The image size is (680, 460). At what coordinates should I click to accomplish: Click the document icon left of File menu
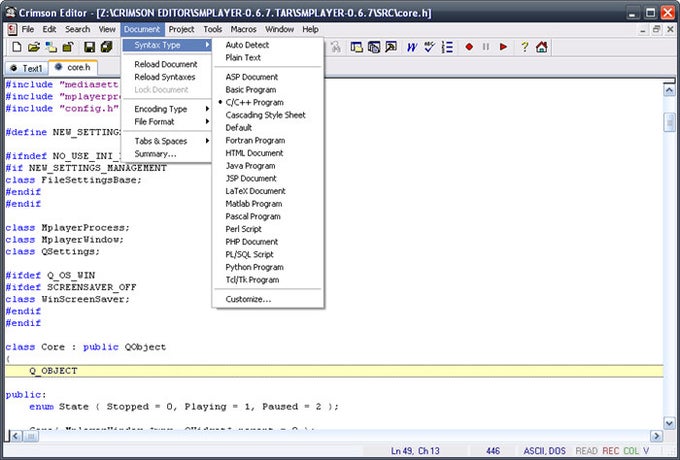12,29
